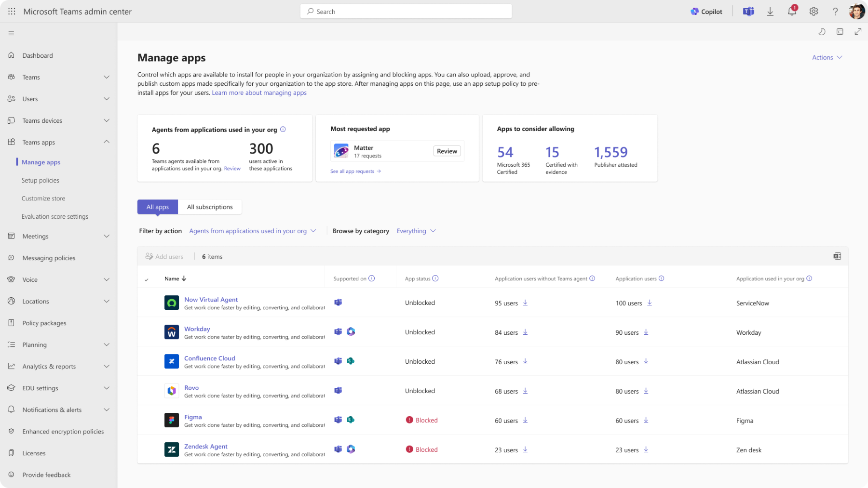This screenshot has width=868, height=488.
Task: Switch to the All subscriptions tab
Action: [x=210, y=207]
